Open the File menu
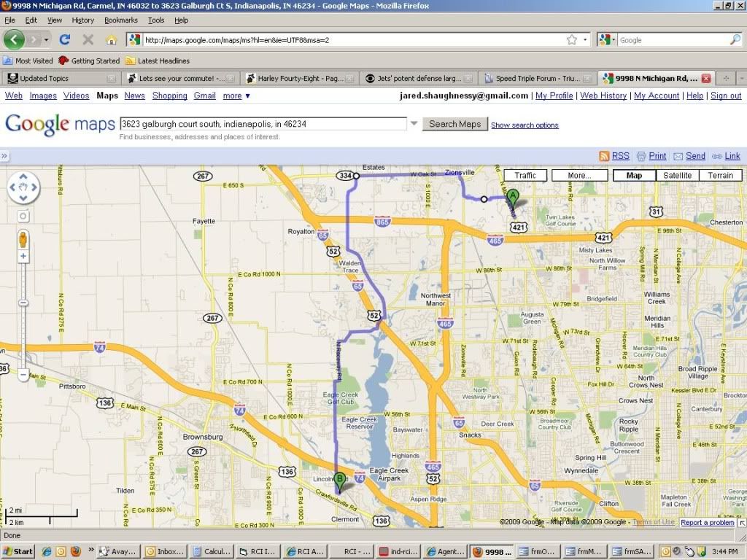Screen dimensions: 747x560 [9, 20]
